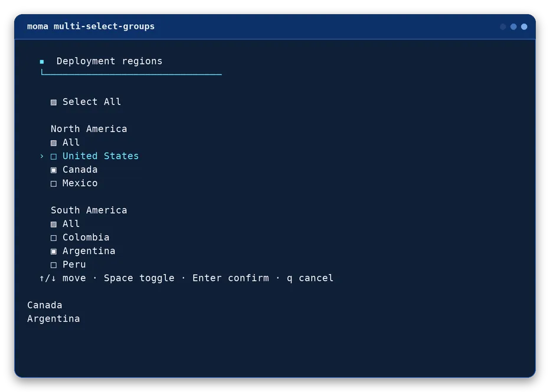Image resolution: width=550 pixels, height=392 pixels.
Task: Click the Colombia label
Action: pos(86,237)
